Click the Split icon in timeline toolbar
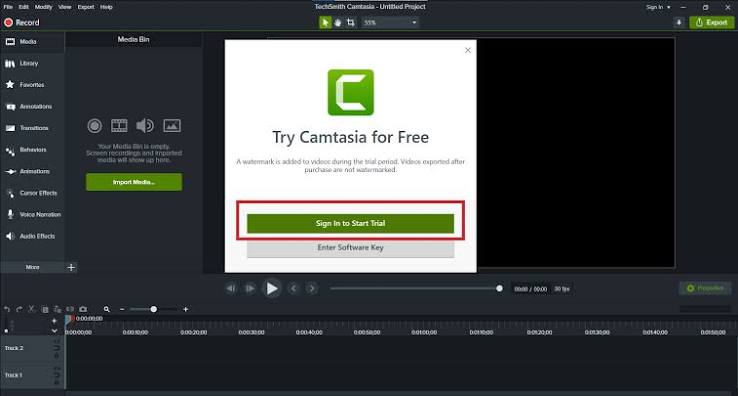738x396 pixels. [x=70, y=309]
